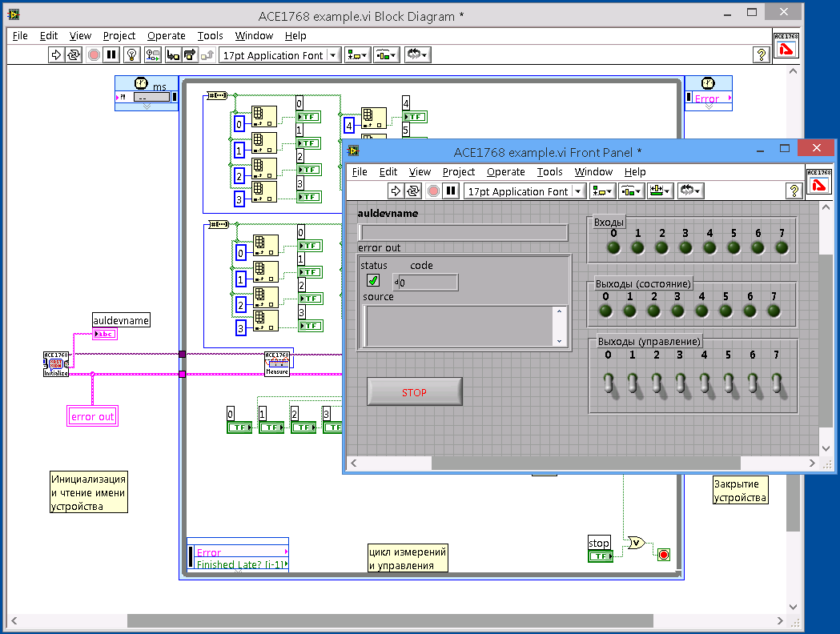Open Window menu in Front Panel window

(593, 172)
